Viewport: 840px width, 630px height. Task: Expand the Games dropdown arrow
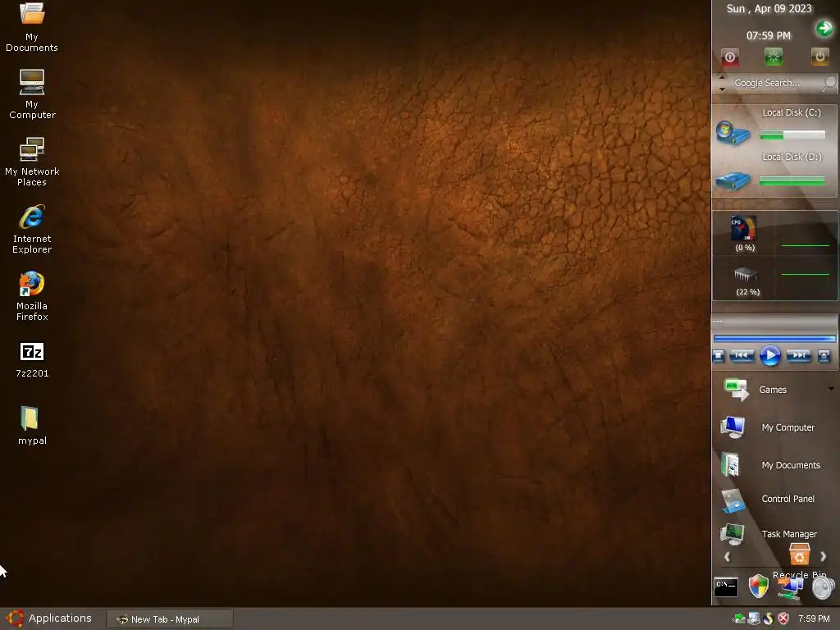831,389
